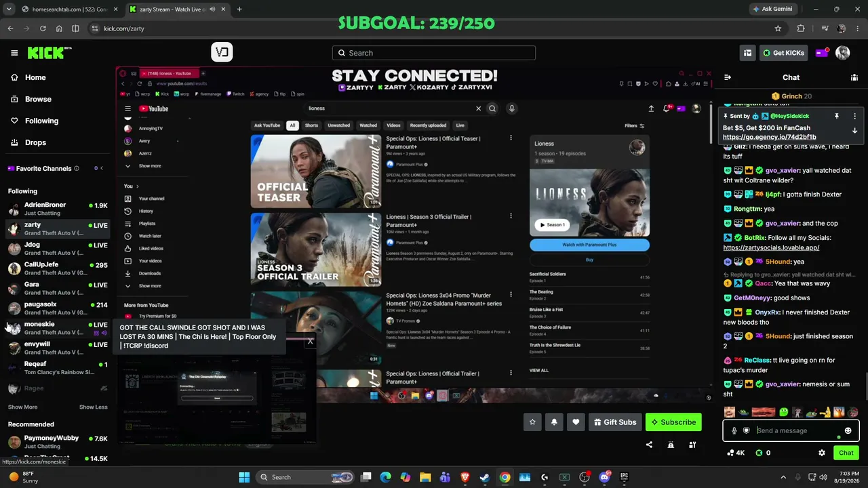This screenshot has width=868, height=488.
Task: Open the Following page
Action: [x=41, y=121]
